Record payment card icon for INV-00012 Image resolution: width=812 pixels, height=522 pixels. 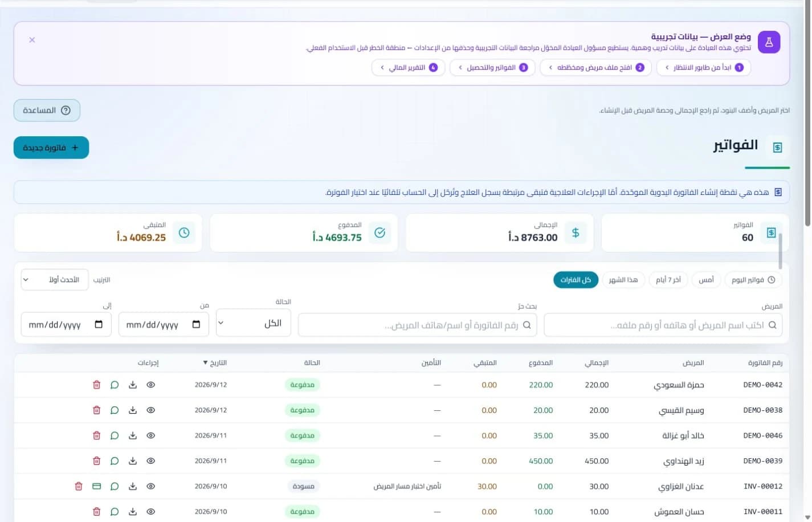tap(96, 486)
